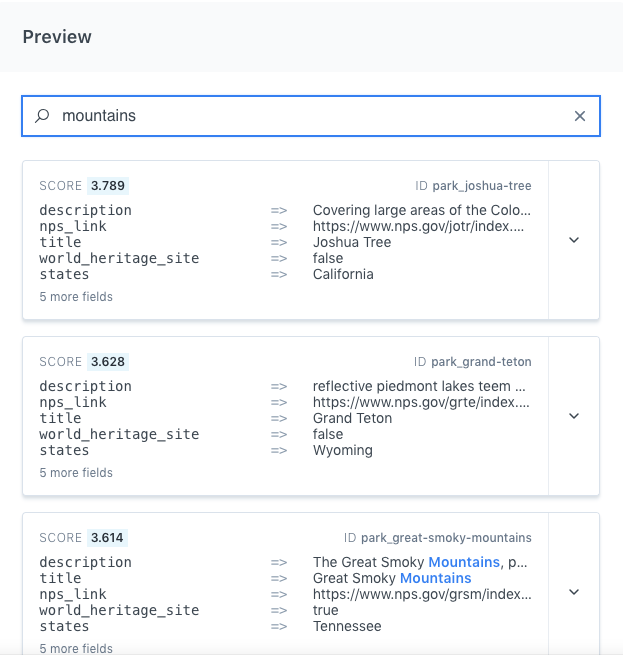Image resolution: width=623 pixels, height=655 pixels.
Task: Expand the Grand Teton result card
Action: click(574, 416)
